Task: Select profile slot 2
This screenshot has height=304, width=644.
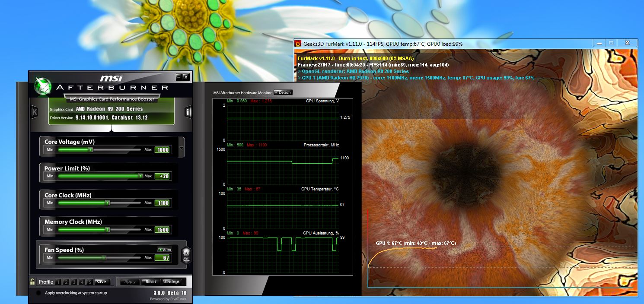Action: [66, 282]
